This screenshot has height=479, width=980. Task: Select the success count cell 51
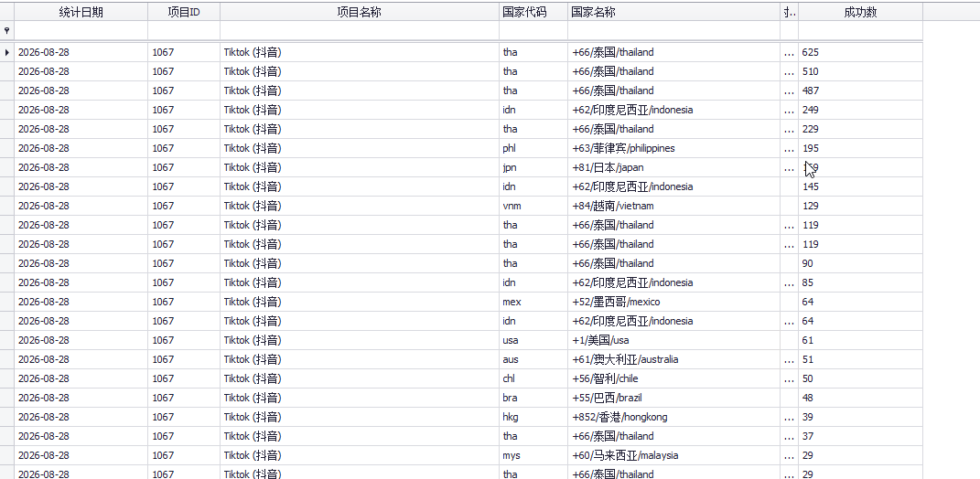pyautogui.click(x=861, y=360)
